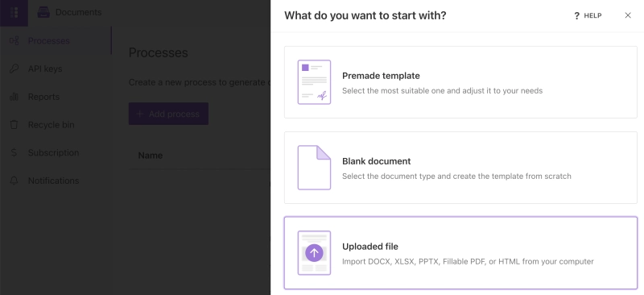
Task: Click the Premade template document icon
Action: pyautogui.click(x=314, y=82)
